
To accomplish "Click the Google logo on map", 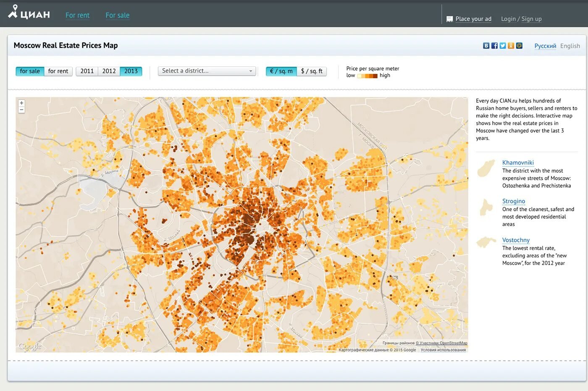I will coord(30,346).
